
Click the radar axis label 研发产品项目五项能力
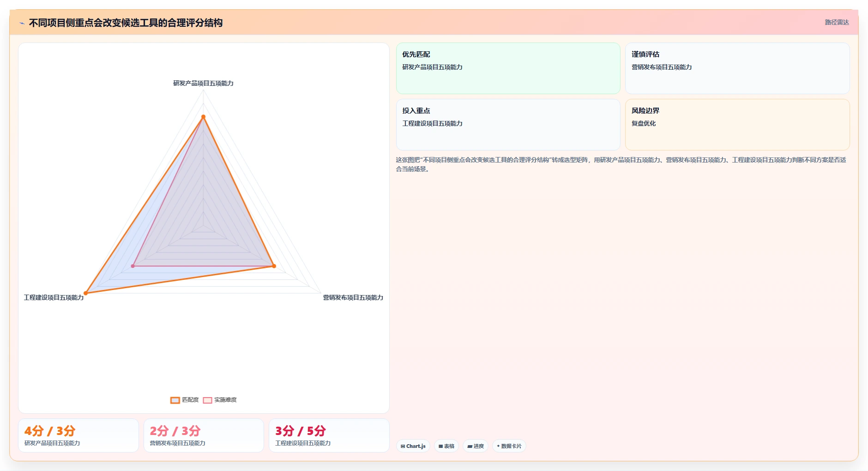[203, 83]
